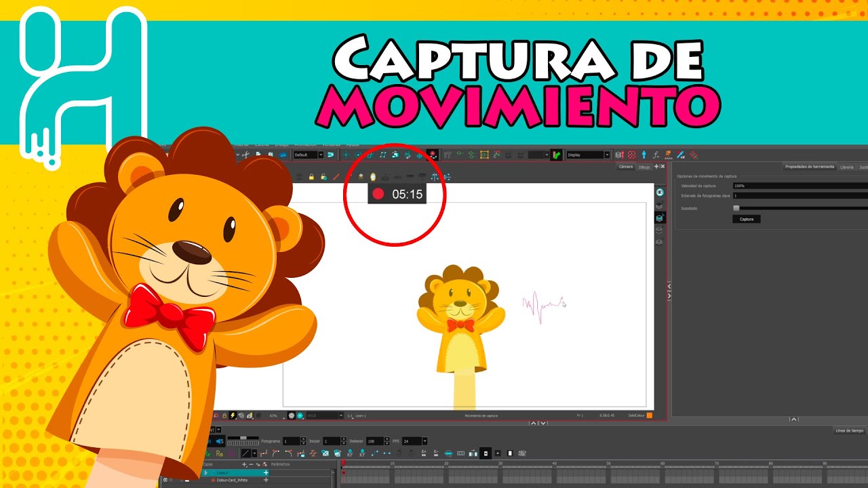Toggle the lightning bolt icon in status bar
The height and width of the screenshot is (488, 868).
click(x=233, y=415)
